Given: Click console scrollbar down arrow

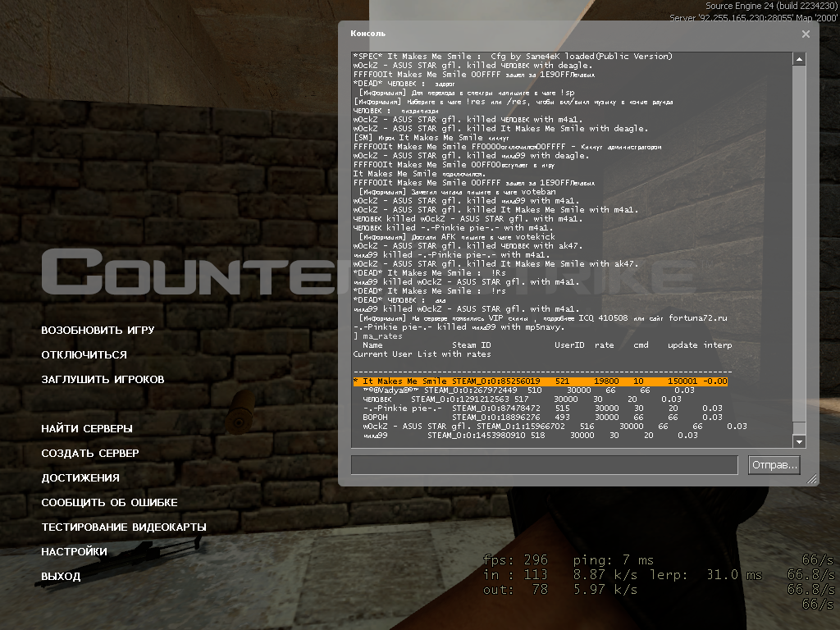Looking at the screenshot, I should click(x=799, y=441).
